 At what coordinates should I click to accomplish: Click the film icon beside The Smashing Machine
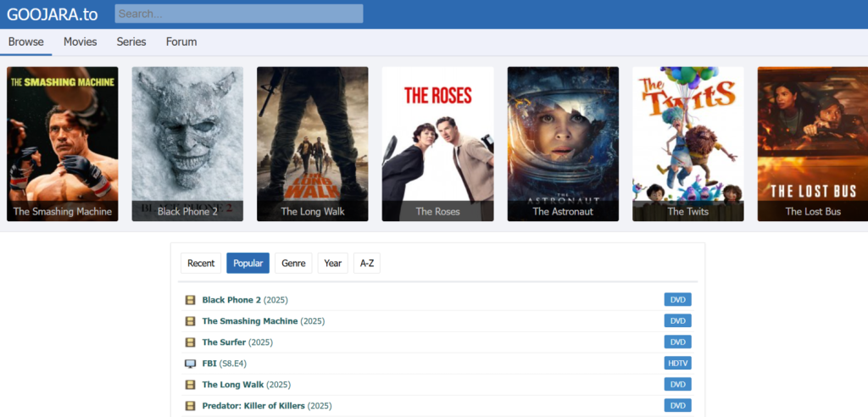190,321
